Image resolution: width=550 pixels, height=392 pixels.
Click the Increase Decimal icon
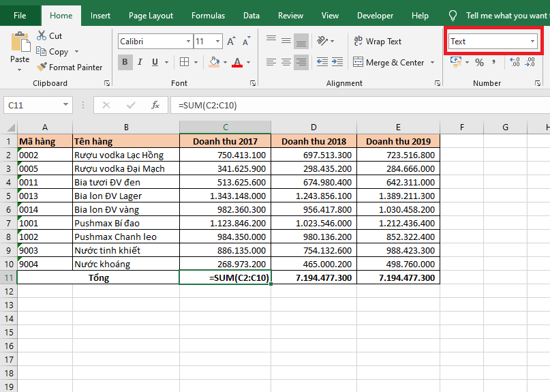(514, 63)
